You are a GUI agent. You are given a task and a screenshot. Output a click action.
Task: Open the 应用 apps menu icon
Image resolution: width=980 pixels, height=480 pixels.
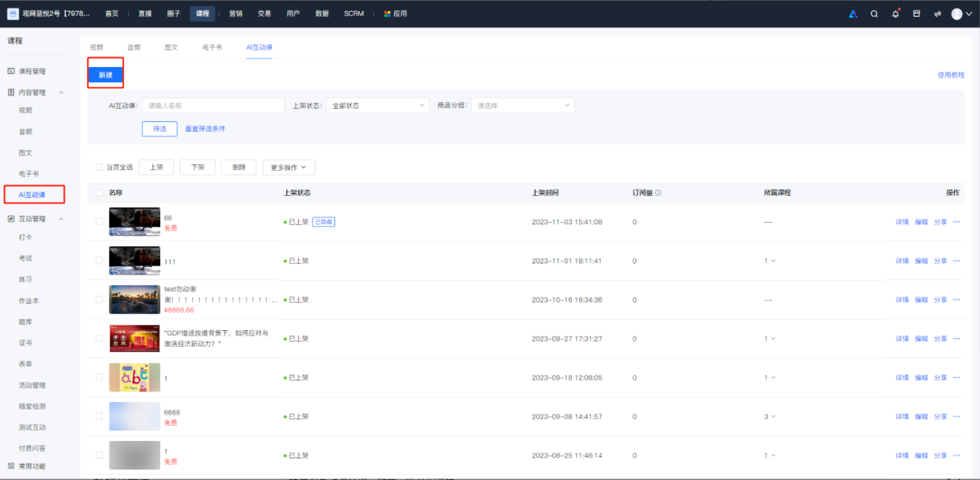pos(387,13)
